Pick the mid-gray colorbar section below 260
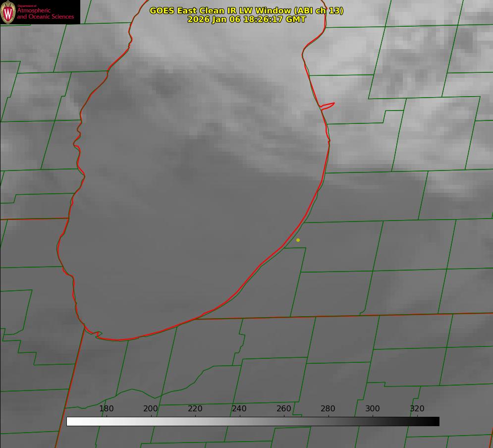Screen dimensions: 493x448 click(x=283, y=421)
